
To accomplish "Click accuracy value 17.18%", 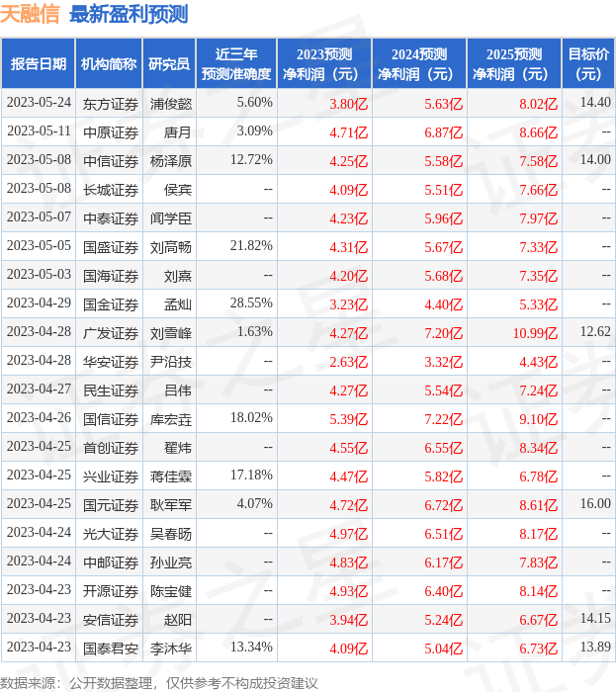I will point(251,476).
